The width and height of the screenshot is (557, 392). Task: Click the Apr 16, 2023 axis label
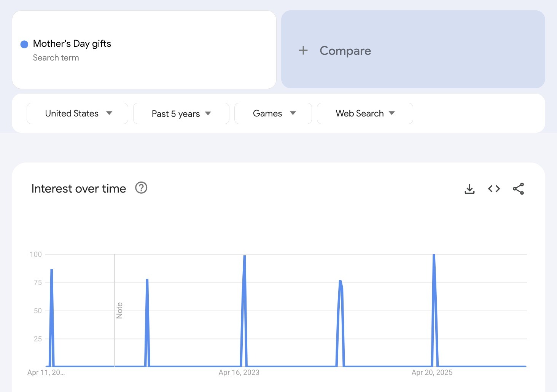pos(239,372)
